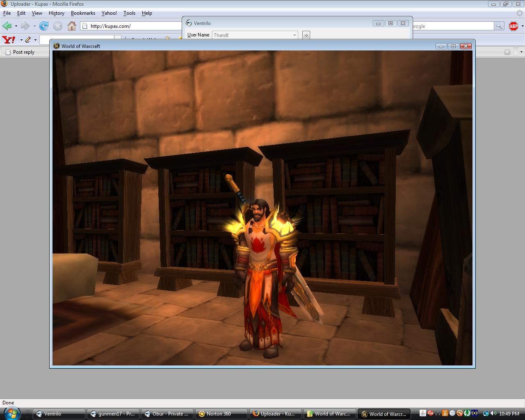This screenshot has height=420, width=525.
Task: Open the Yahoo! logo dropdown arrow
Action: click(x=21, y=40)
